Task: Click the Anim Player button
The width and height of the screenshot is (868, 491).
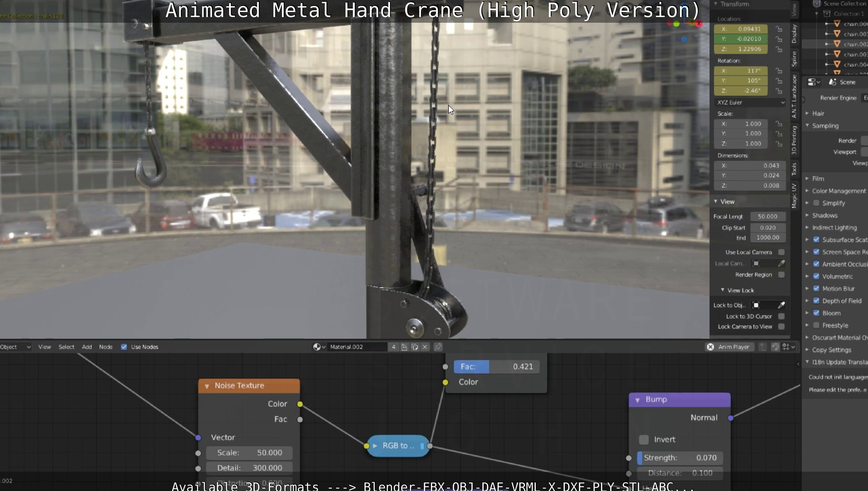Action: click(730, 347)
